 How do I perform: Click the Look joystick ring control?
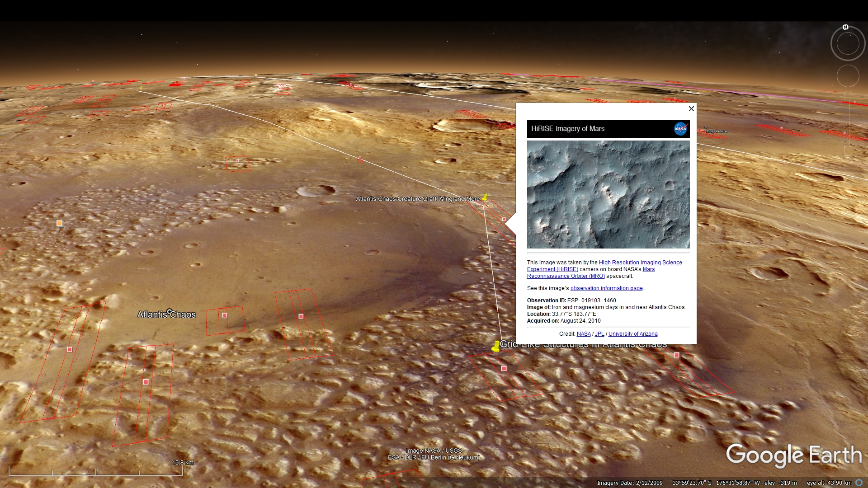tap(848, 44)
